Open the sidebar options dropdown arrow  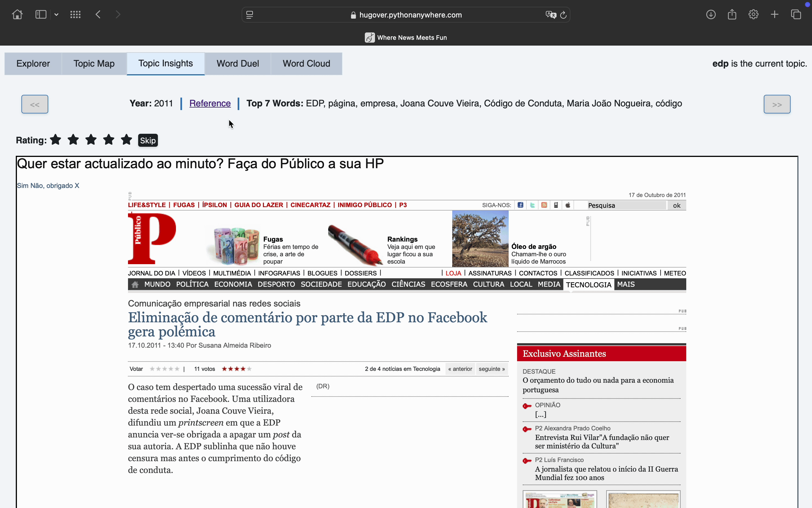click(56, 14)
